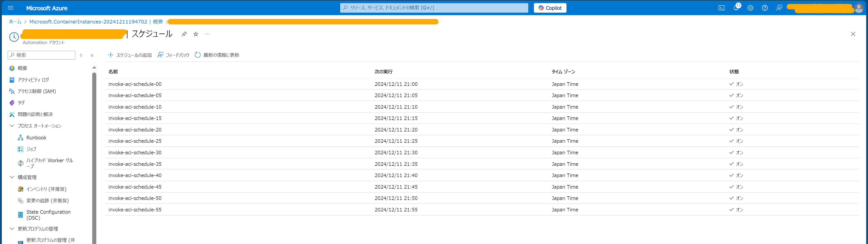The image size is (868, 244).
Task: Click the sidebar 検索 search field
Action: (41, 55)
